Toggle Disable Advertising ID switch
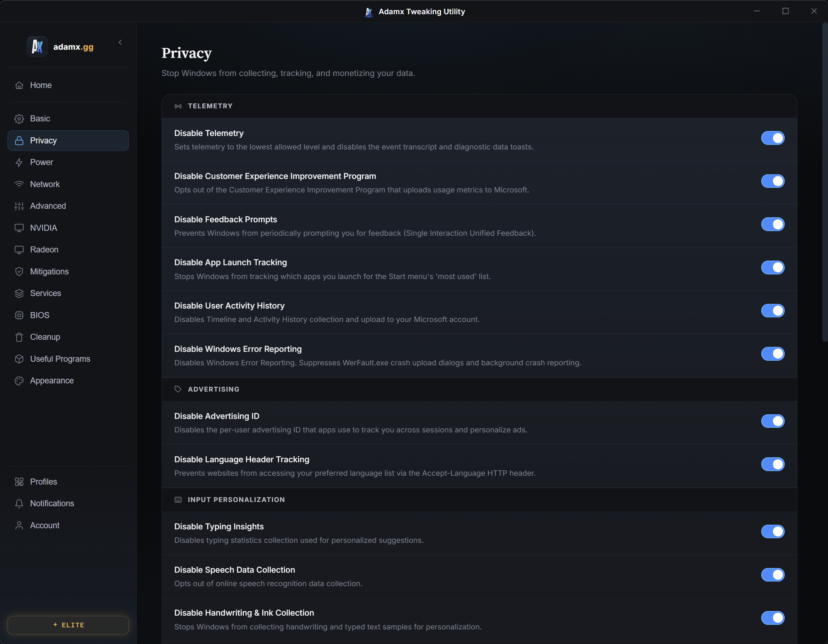 773,421
